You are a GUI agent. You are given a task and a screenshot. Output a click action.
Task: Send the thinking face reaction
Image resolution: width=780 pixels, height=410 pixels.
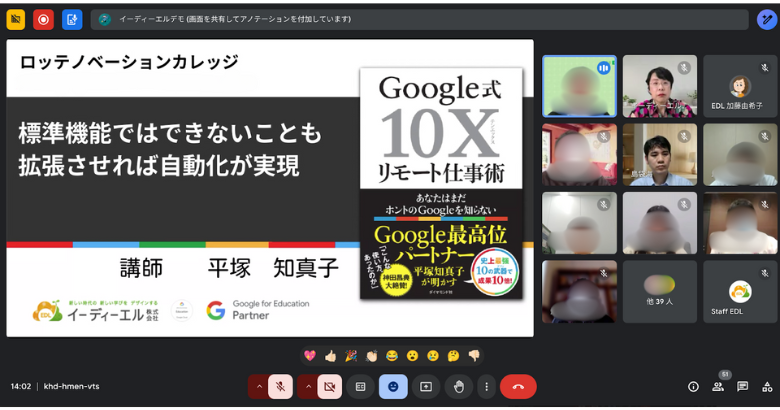pos(453,356)
